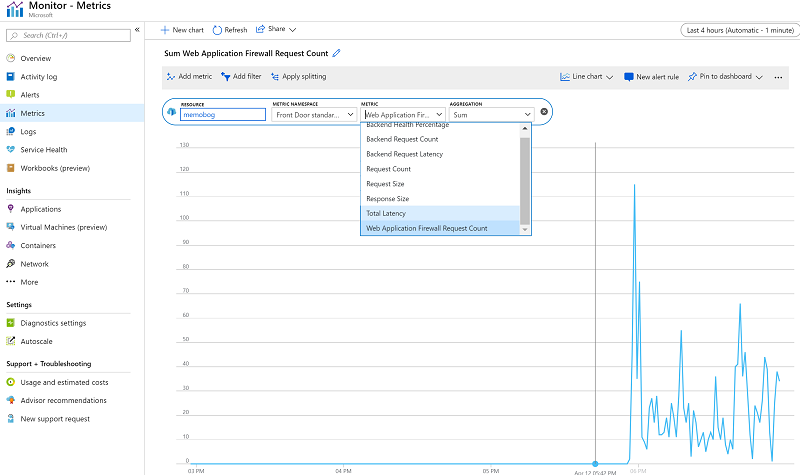This screenshot has height=475, width=800.
Task: Open the Share dropdown
Action: click(x=276, y=29)
